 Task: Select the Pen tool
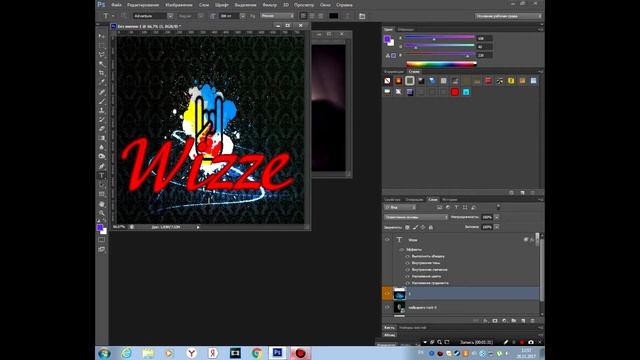point(101,166)
